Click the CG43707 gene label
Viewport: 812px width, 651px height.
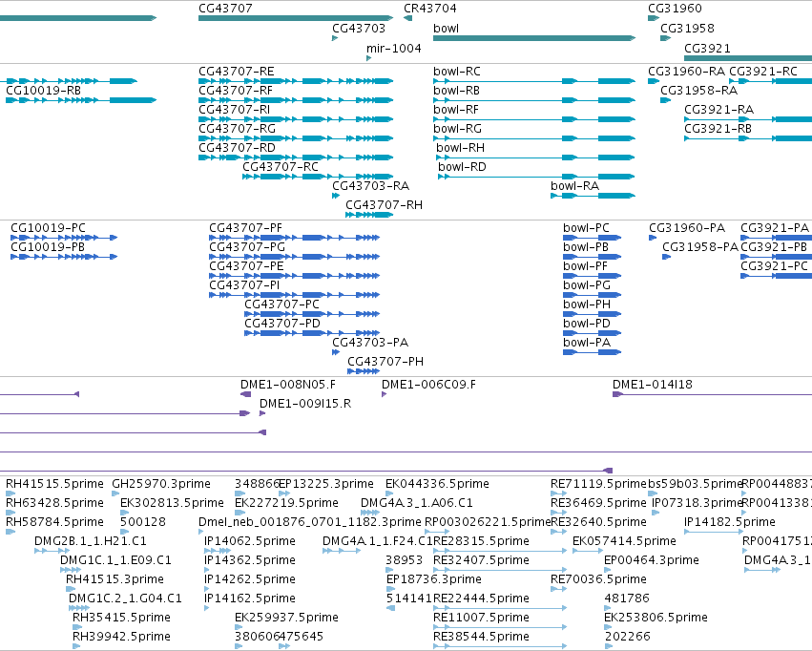225,9
